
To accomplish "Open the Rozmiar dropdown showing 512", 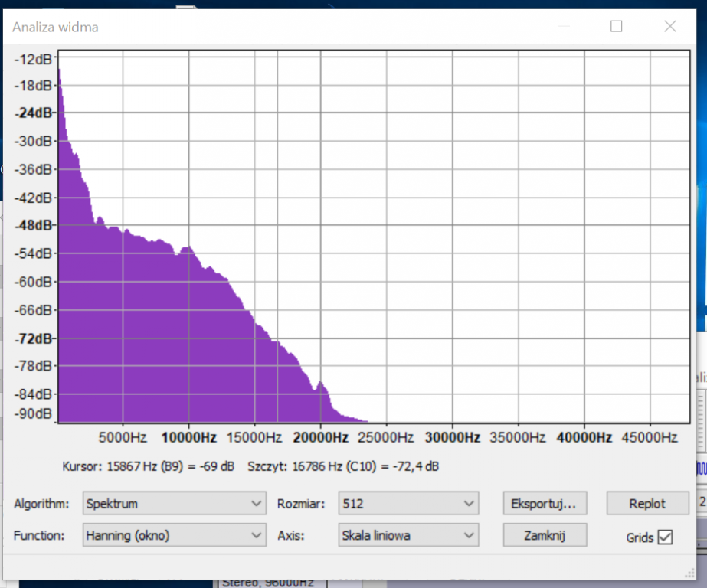I will tap(408, 503).
